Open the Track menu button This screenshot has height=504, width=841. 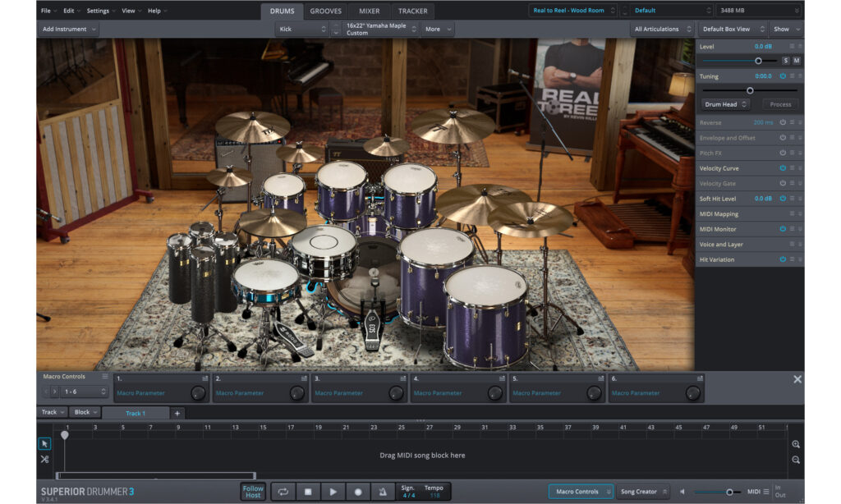(53, 412)
